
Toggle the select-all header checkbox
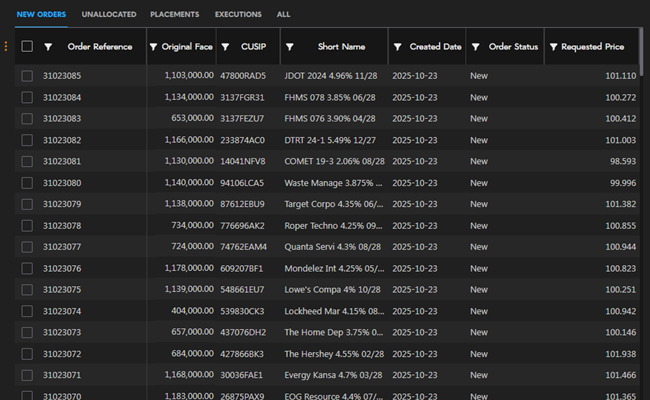pyautogui.click(x=27, y=47)
